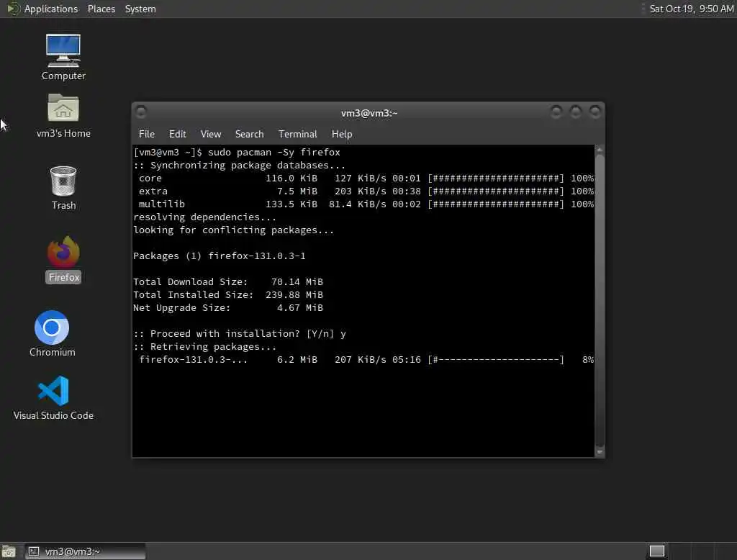The height and width of the screenshot is (560, 737).
Task: Close the terminal window
Action: coord(595,112)
